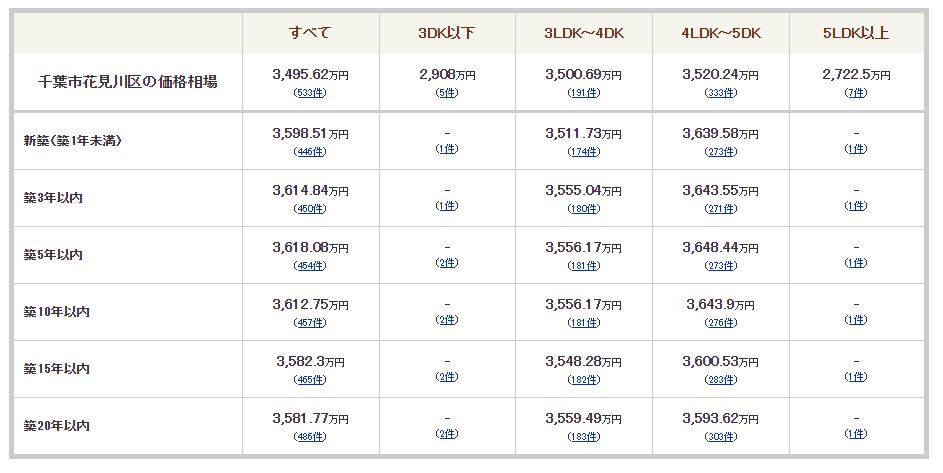Click the 千葉市花見川区の価格相場 row label
The width and height of the screenshot is (943, 473).
click(128, 82)
